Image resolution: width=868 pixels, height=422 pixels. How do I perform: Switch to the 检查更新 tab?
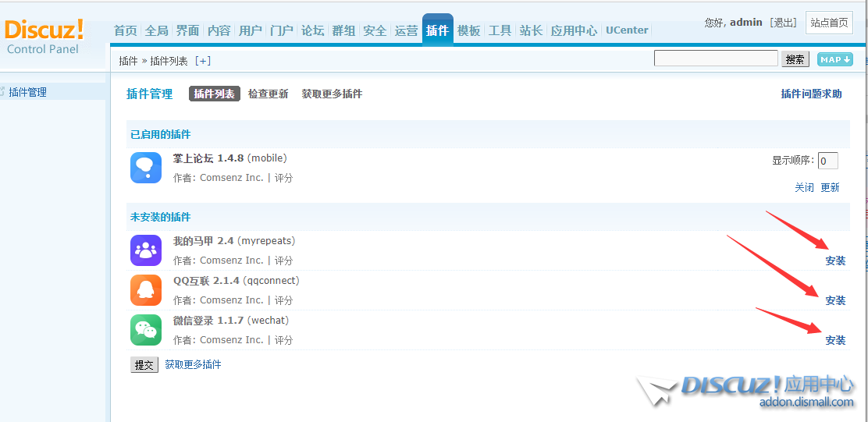268,94
